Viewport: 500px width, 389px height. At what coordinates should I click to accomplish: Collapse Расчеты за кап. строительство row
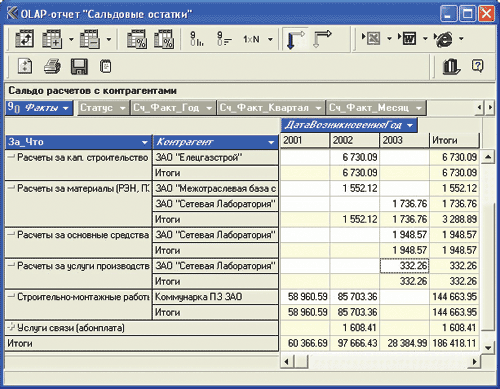(x=11, y=157)
